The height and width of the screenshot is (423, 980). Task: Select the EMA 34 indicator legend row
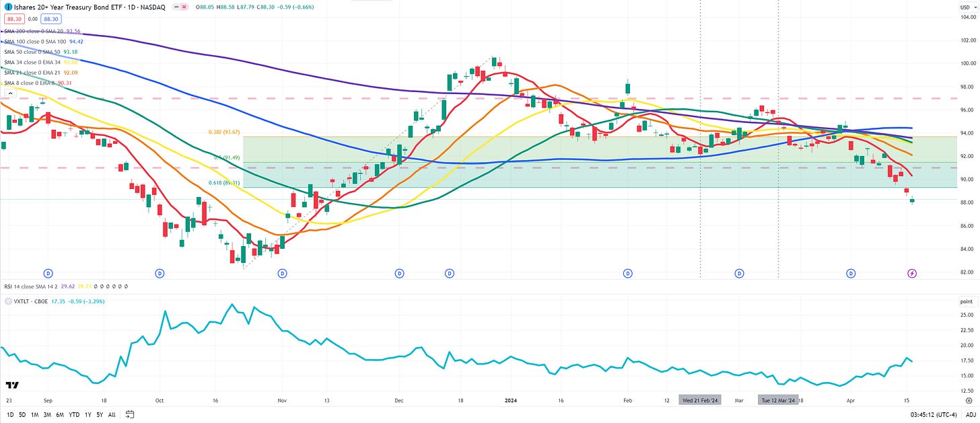pyautogui.click(x=42, y=62)
